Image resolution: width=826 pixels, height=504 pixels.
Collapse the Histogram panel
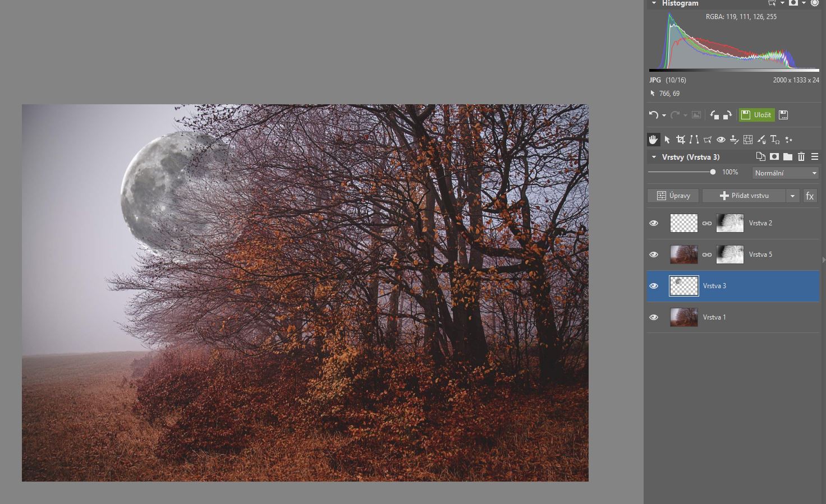tap(654, 3)
